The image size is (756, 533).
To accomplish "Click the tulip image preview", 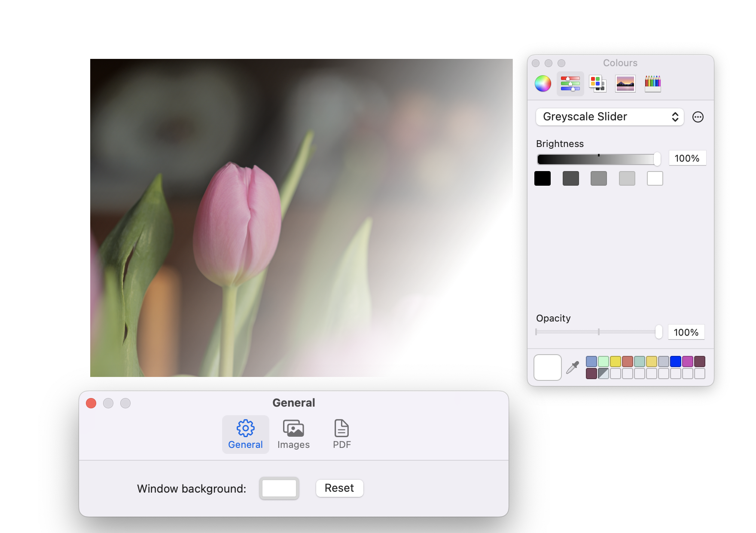I will pyautogui.click(x=301, y=217).
